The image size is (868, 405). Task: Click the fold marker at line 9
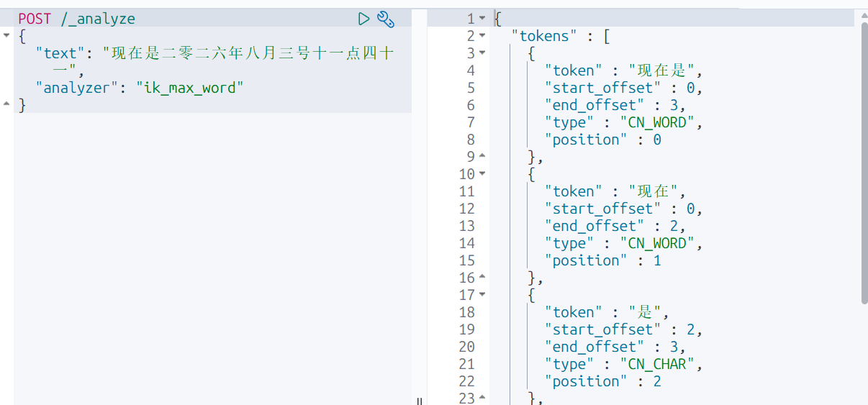pyautogui.click(x=482, y=157)
